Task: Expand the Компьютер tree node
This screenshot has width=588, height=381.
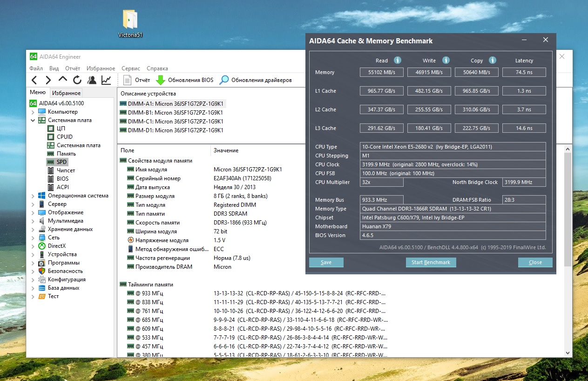Action: 33,112
